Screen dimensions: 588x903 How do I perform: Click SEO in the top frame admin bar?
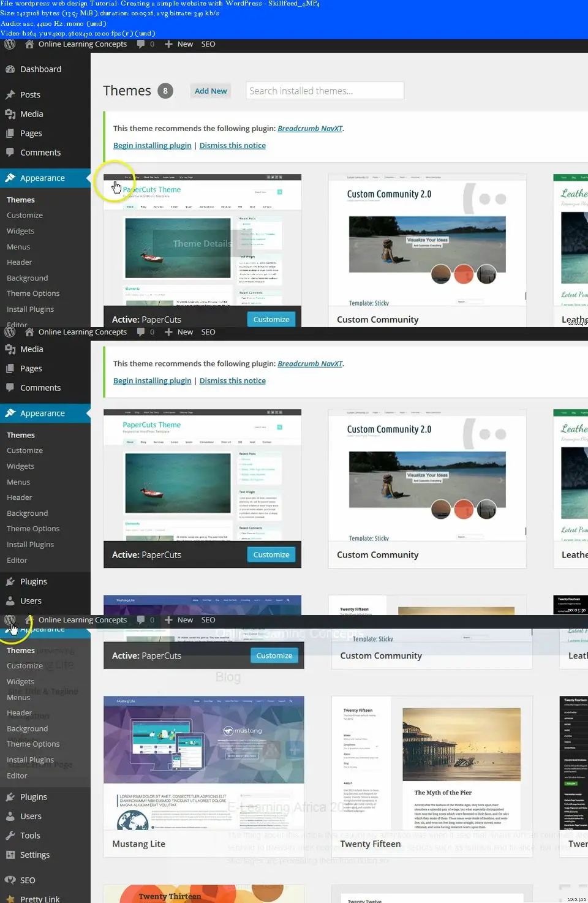(x=208, y=44)
